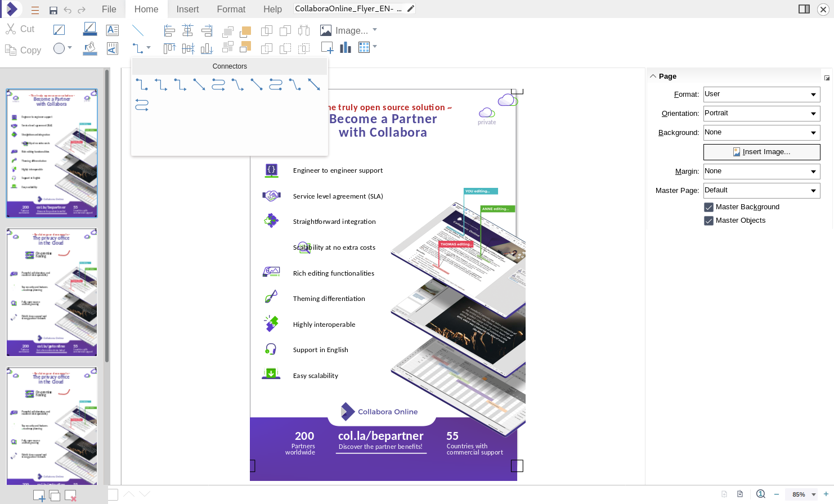Screen dimensions: 834x504
Task: Align objects to vertical center
Action: pos(188,48)
